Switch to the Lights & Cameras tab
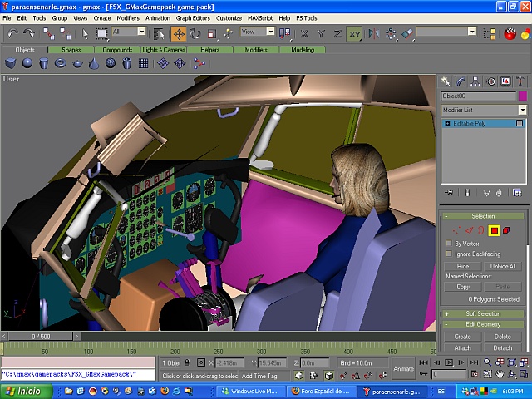Viewport: 532px width, 399px height. [x=164, y=50]
